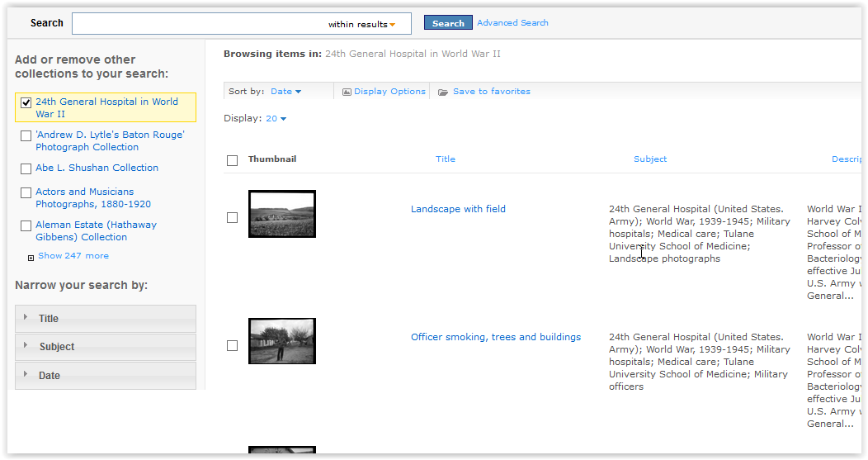The height and width of the screenshot is (460, 868).
Task: Click subject text ending in Military officers
Action: (700, 362)
